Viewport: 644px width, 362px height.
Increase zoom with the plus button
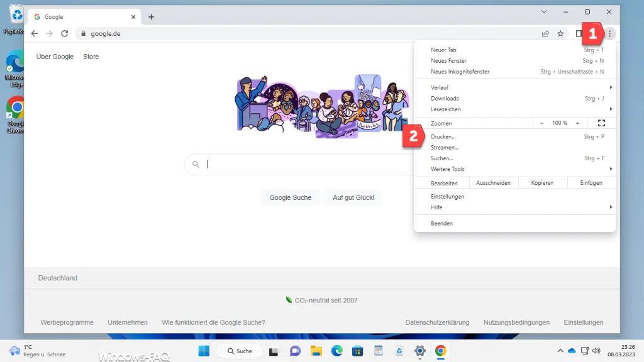tap(577, 123)
